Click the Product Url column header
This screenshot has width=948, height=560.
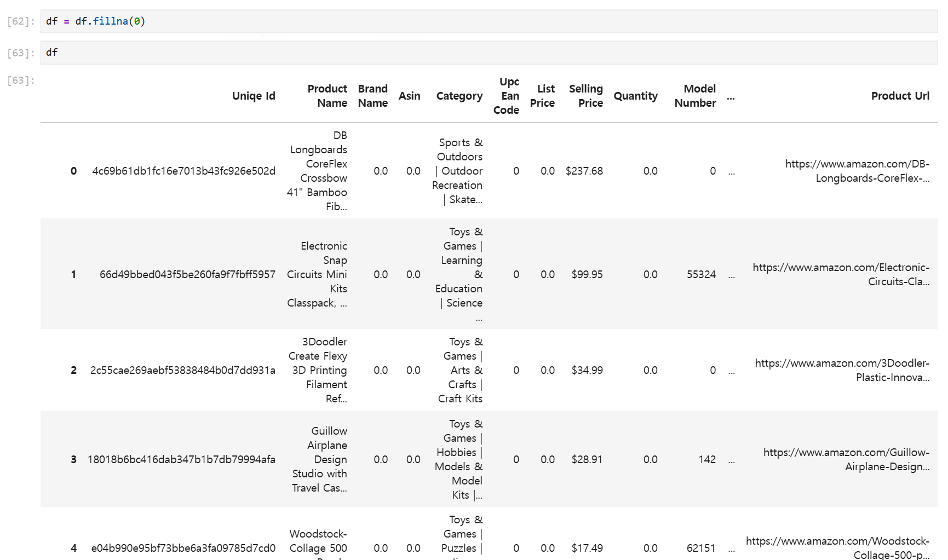coord(900,96)
